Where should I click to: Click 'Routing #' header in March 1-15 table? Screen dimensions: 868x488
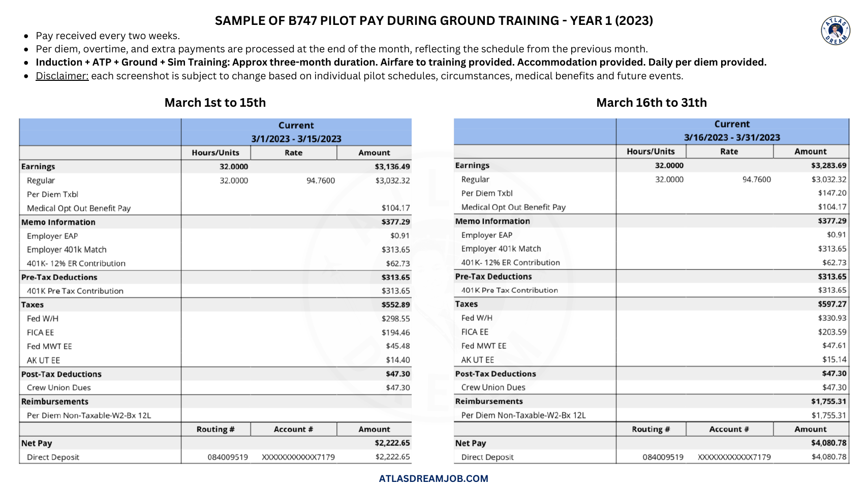215,429
